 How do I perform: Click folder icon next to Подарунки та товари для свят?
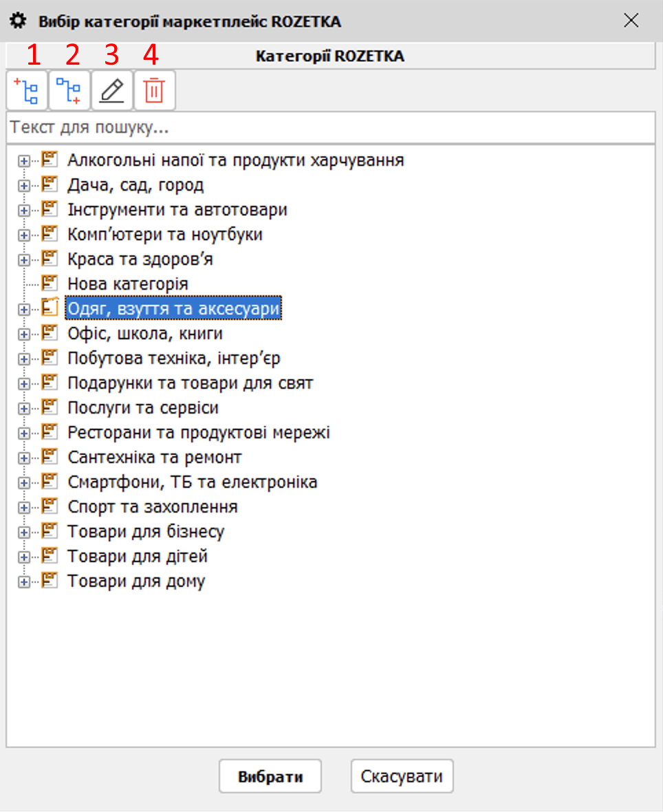(50, 383)
